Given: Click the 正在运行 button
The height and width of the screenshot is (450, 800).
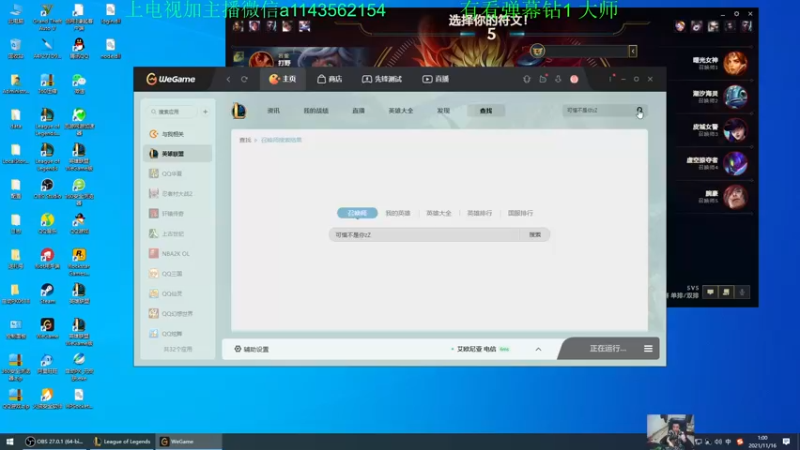Looking at the screenshot, I should tap(607, 348).
